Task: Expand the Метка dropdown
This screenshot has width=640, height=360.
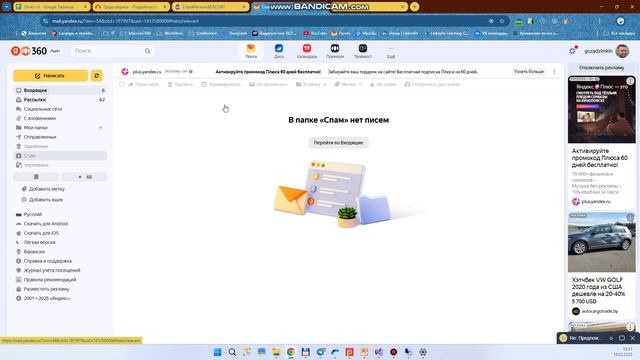Action: point(348,84)
